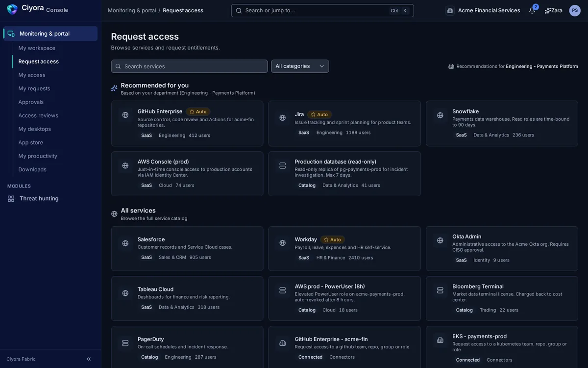Image resolution: width=588 pixels, height=368 pixels.
Task: Select Request access in sidebar
Action: 38,62
